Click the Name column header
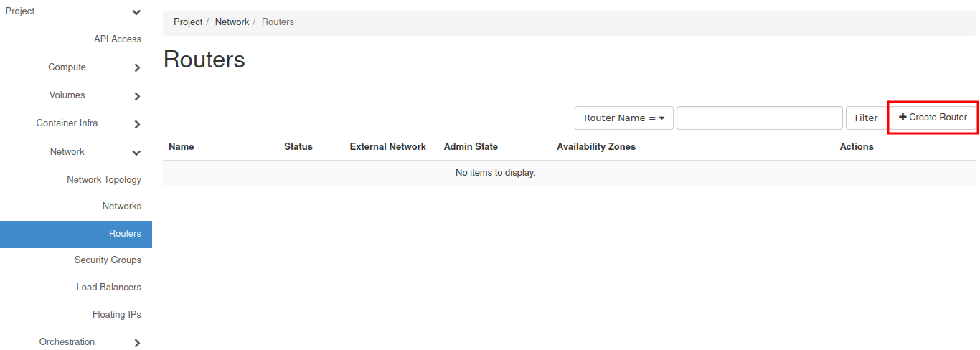The height and width of the screenshot is (350, 980). click(x=182, y=147)
